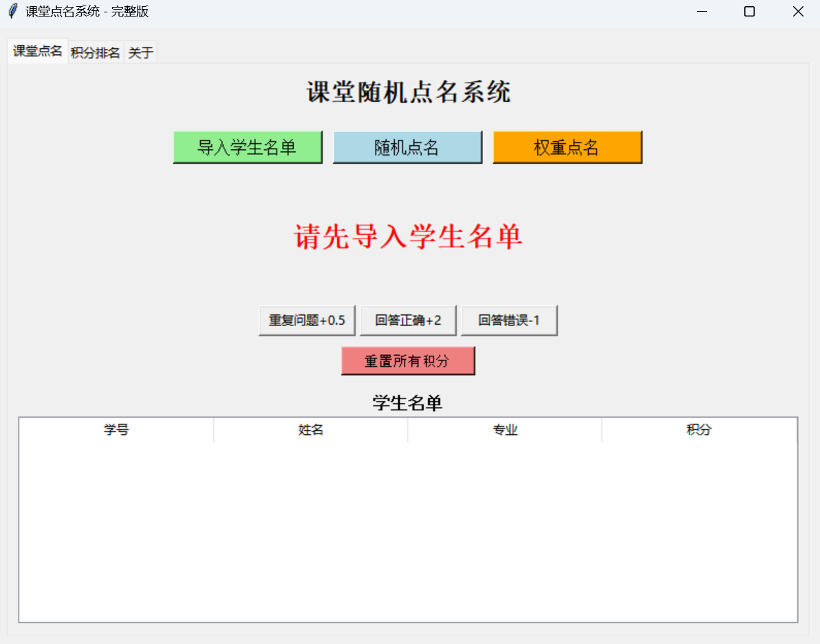Viewport: 820px width, 644px height.
Task: Click the red 请先导入学生名单 message
Action: 408,237
